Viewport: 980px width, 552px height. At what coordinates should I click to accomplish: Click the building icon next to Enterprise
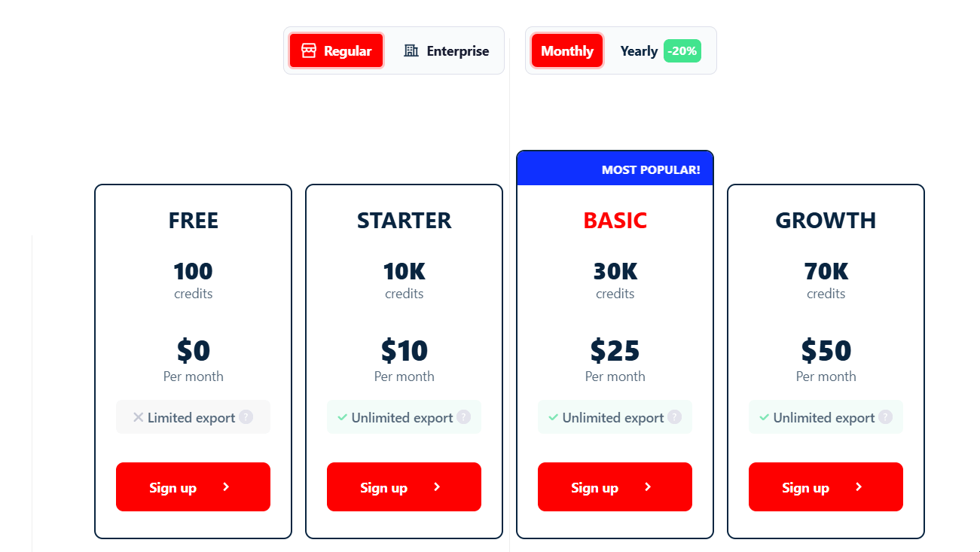coord(411,50)
